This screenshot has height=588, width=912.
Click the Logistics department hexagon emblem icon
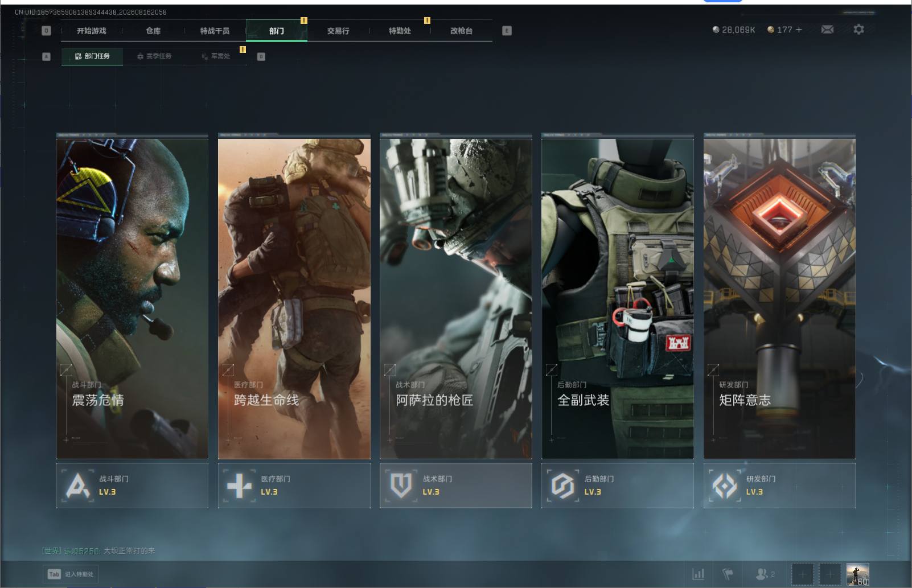coord(562,486)
